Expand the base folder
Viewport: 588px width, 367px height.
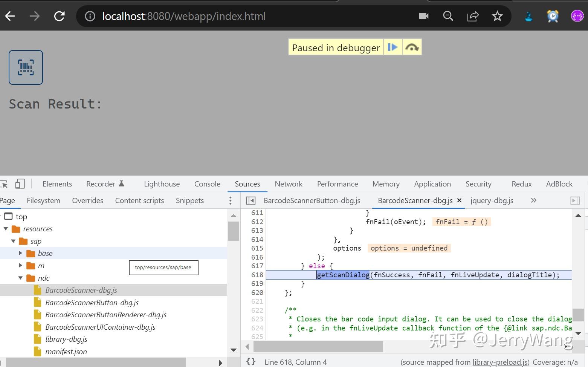tap(21, 253)
